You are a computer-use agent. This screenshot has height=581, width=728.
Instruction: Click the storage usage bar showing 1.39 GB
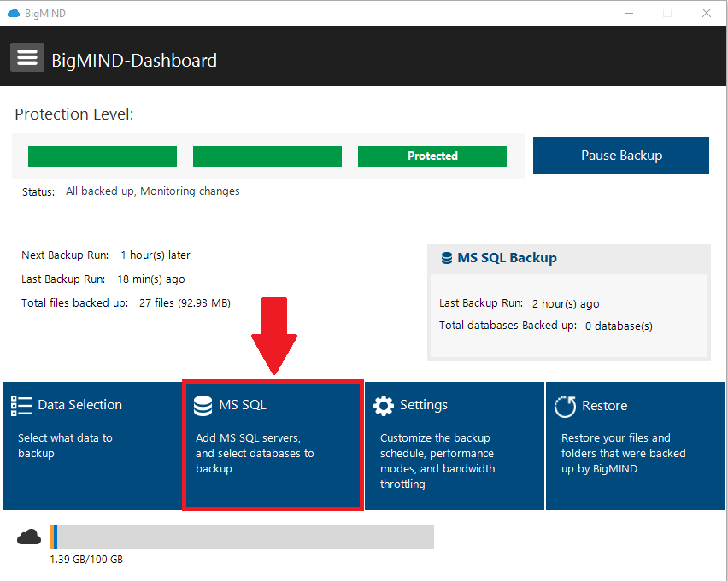click(241, 537)
